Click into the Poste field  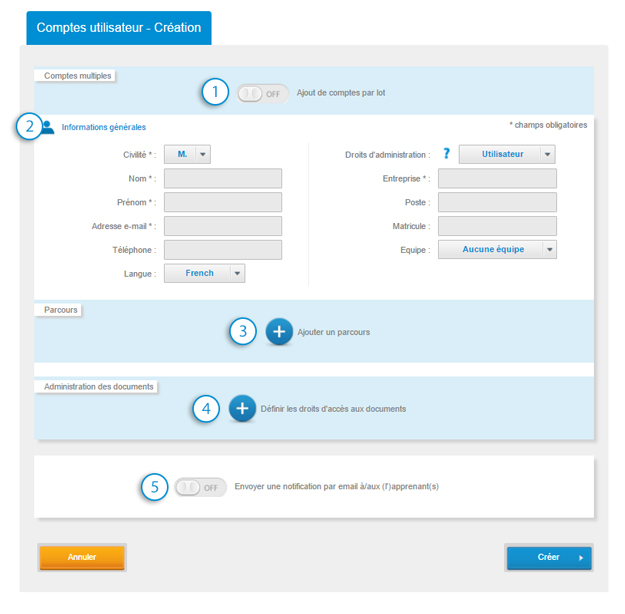point(497,202)
